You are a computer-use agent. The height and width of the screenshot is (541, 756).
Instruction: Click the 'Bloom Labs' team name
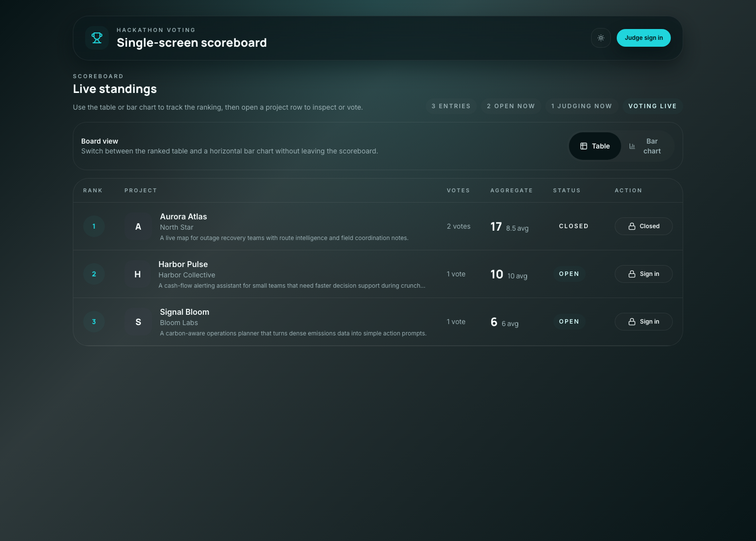179,323
